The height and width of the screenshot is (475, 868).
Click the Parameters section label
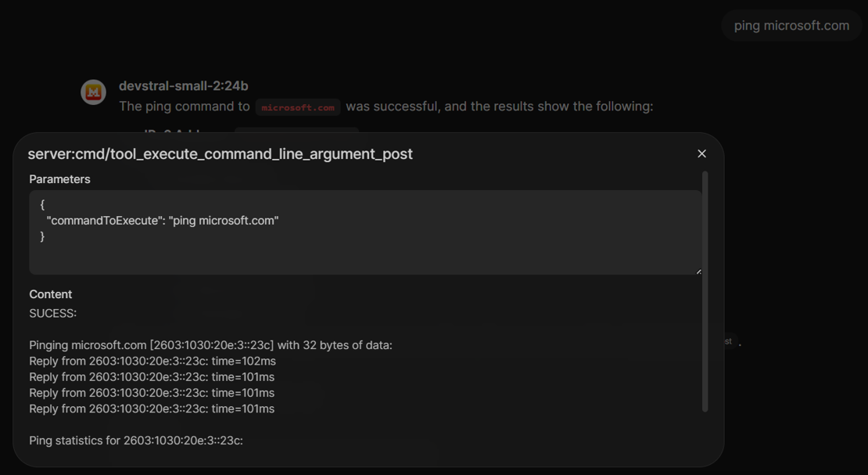[59, 179]
